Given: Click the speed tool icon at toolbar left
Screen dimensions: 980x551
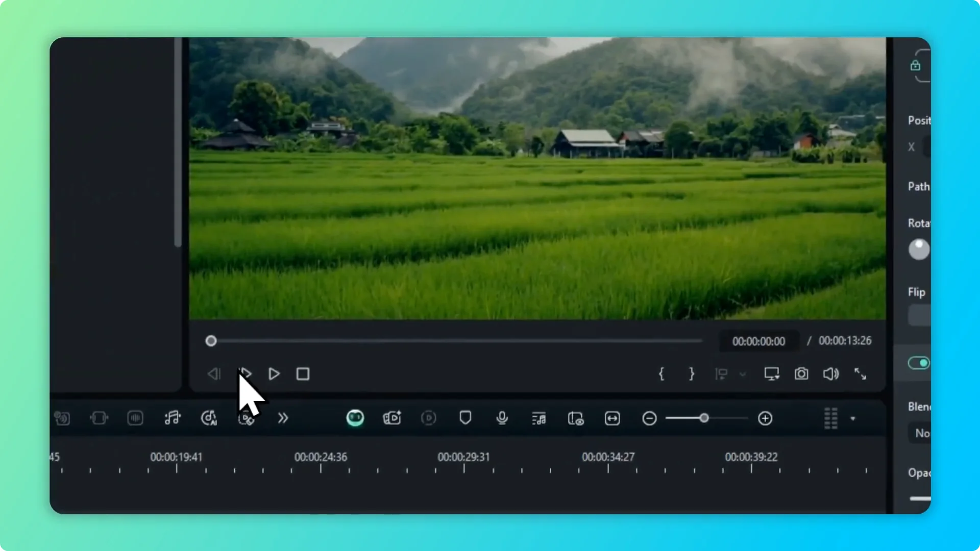Looking at the screenshot, I should point(62,418).
